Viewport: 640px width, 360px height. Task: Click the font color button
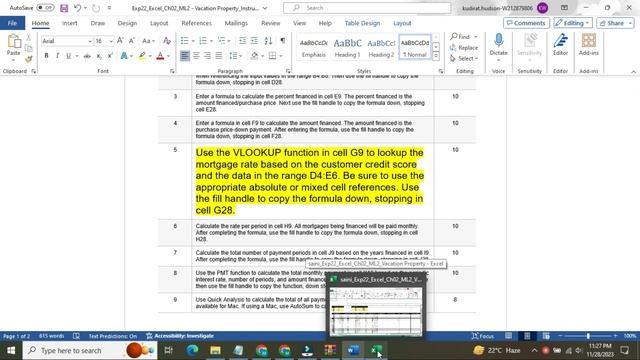(160, 56)
